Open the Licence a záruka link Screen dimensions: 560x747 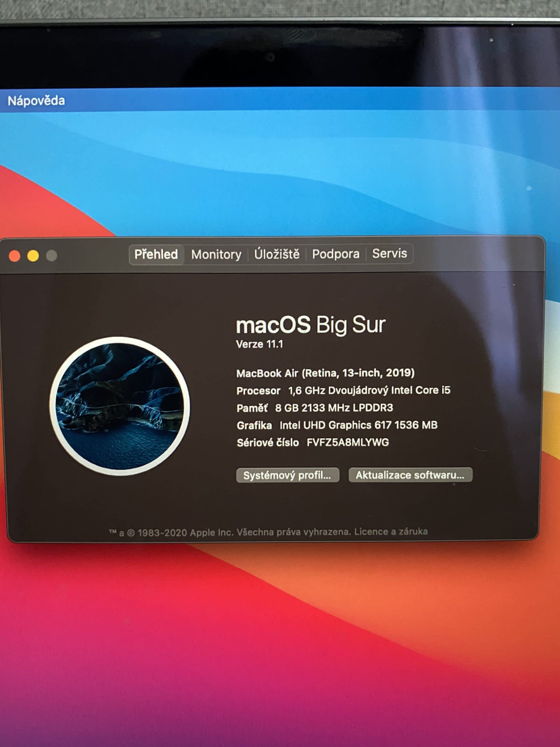click(391, 532)
